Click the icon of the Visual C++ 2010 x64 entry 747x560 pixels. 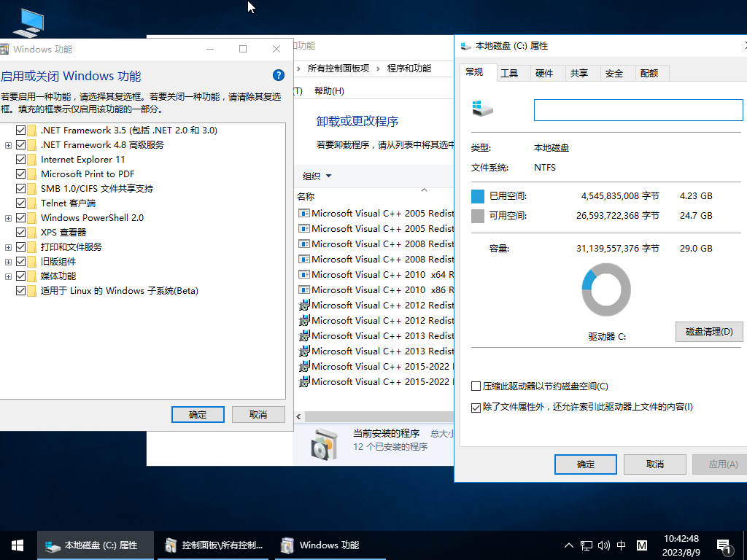tap(304, 275)
